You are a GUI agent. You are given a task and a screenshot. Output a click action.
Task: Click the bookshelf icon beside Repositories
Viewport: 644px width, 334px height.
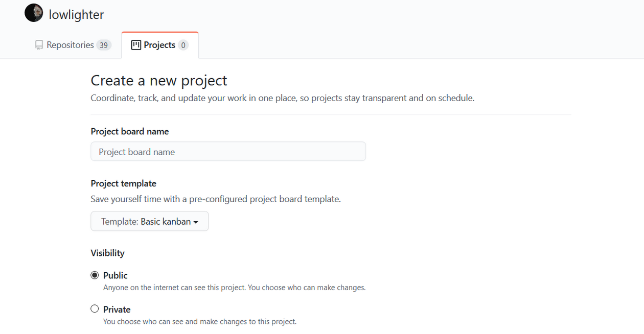pos(39,44)
